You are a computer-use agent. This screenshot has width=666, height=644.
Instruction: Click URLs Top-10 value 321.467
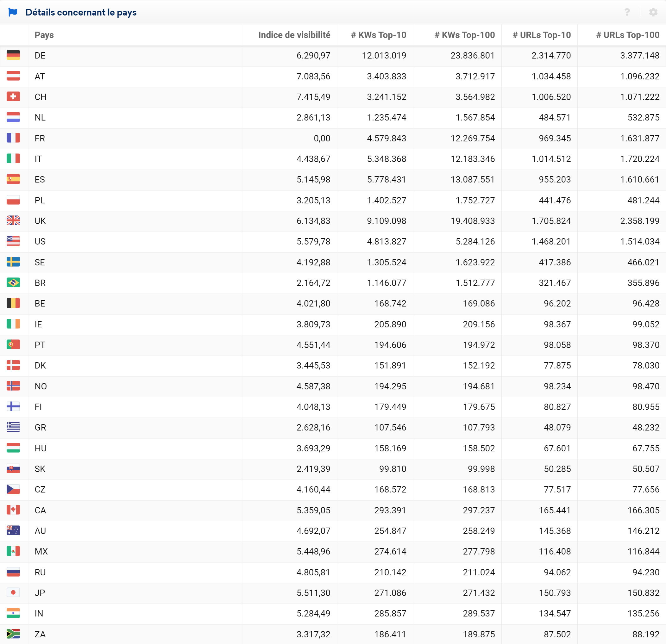click(555, 283)
